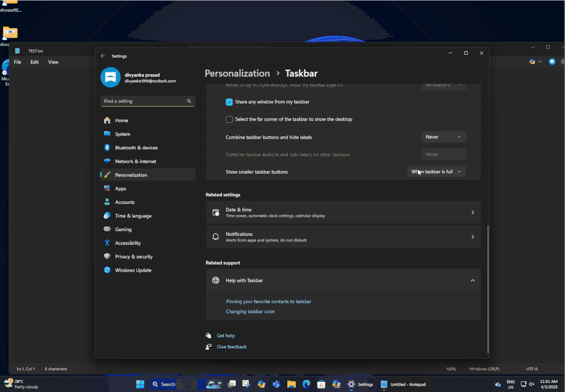Open the Apps settings category
The height and width of the screenshot is (392, 565).
[148, 188]
